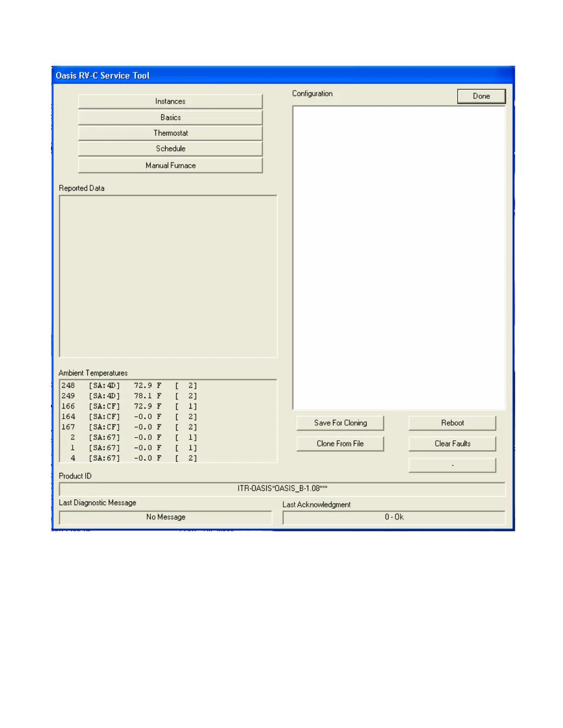Click the Product ID field ITR-OASIS*OASIS_B-1.08

282,489
